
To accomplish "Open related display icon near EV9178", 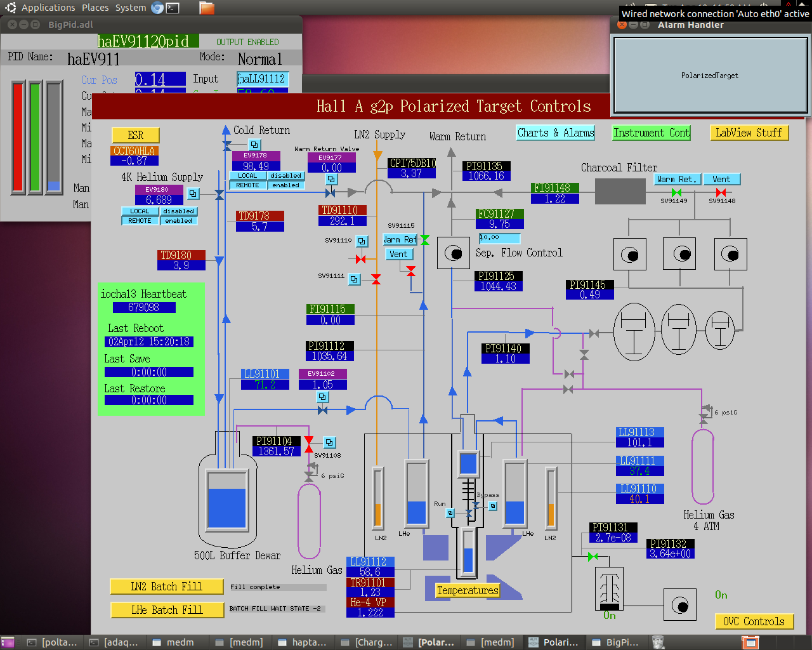I will tap(254, 145).
